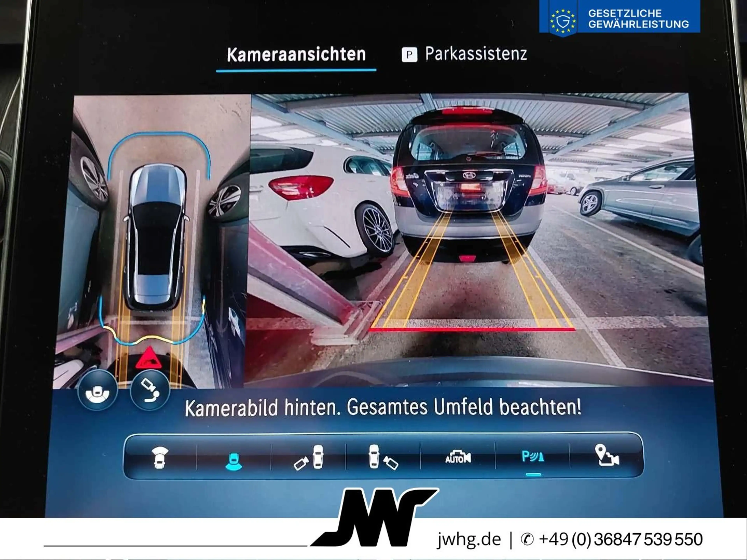Image resolution: width=747 pixels, height=560 pixels.
Task: Open the location camera marker icon
Action: [x=607, y=455]
